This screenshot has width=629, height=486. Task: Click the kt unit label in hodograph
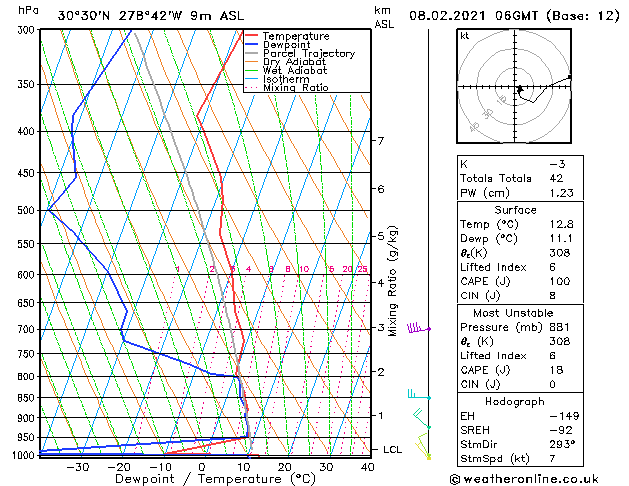coord(465,36)
